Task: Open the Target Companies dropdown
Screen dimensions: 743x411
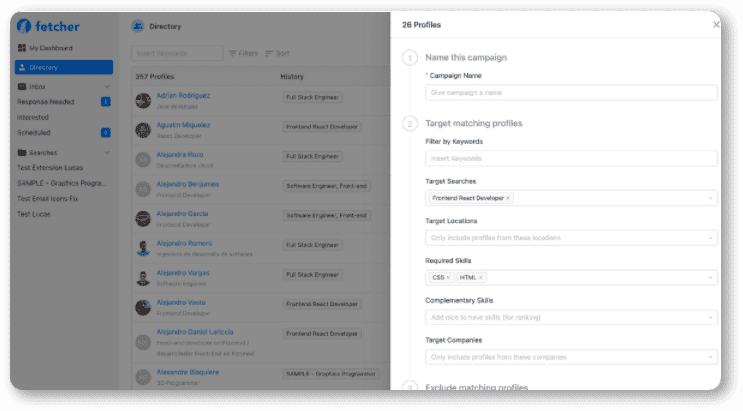Action: 571,356
